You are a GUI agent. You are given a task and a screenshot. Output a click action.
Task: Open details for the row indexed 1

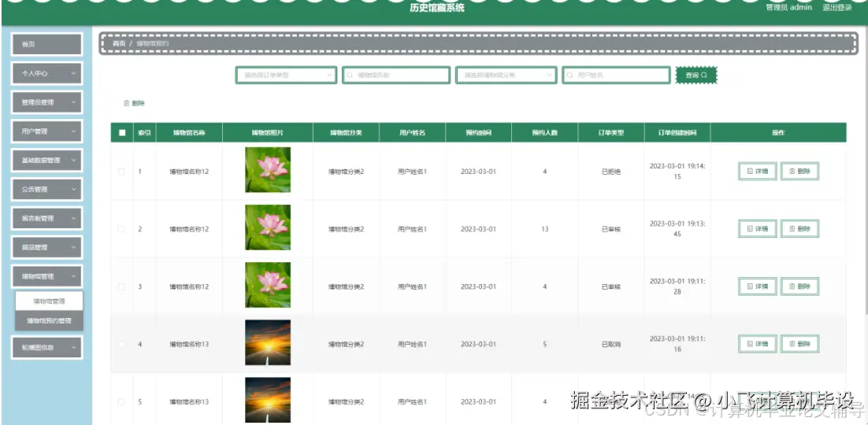point(758,172)
